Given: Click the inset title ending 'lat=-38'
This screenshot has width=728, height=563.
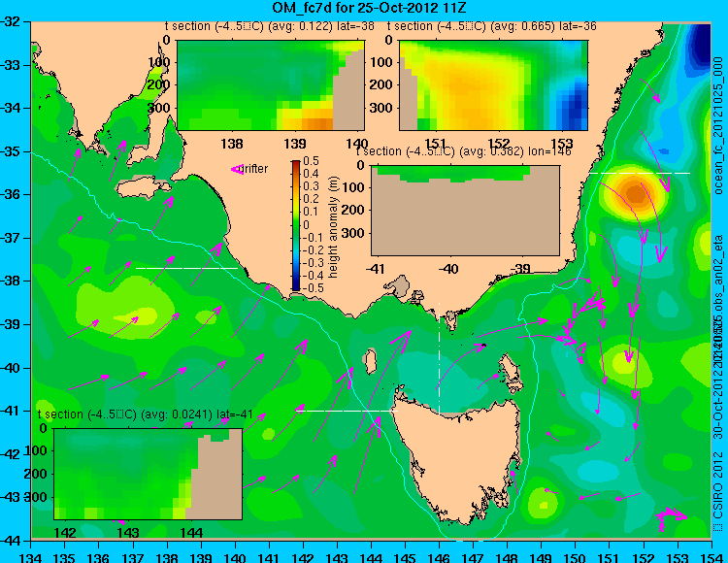Looking at the screenshot, I should 270,26.
